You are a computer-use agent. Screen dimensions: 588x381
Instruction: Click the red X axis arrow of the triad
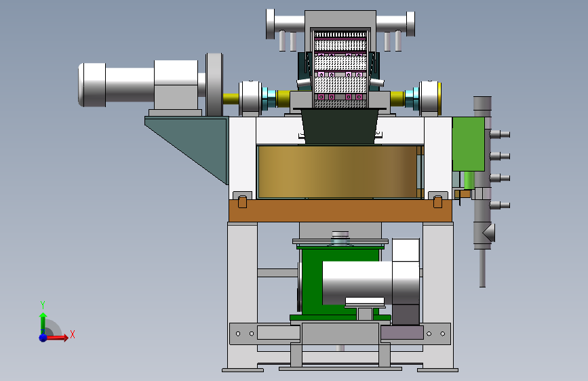pos(57,338)
